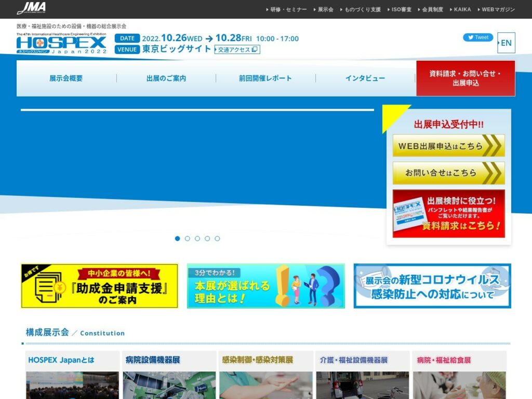Select the third carousel slide dot
Viewport: 532px width, 399px height.
click(x=197, y=238)
